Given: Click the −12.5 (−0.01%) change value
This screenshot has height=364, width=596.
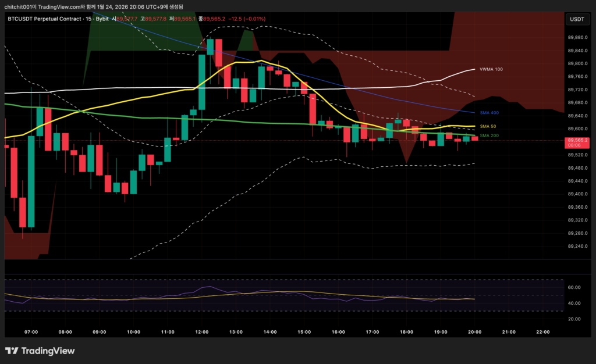Looking at the screenshot, I should pos(248,19).
